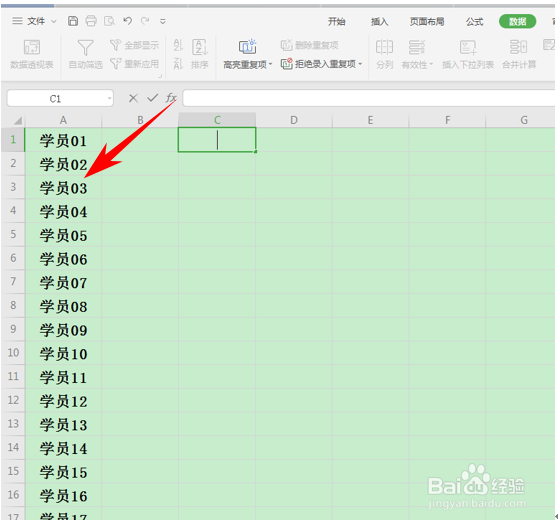This screenshot has height=523, width=558.
Task: Click the Name Box showing C1
Action: (x=55, y=99)
